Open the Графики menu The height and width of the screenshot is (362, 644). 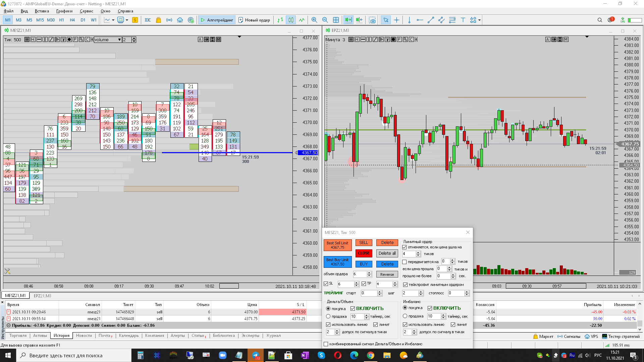(x=64, y=11)
